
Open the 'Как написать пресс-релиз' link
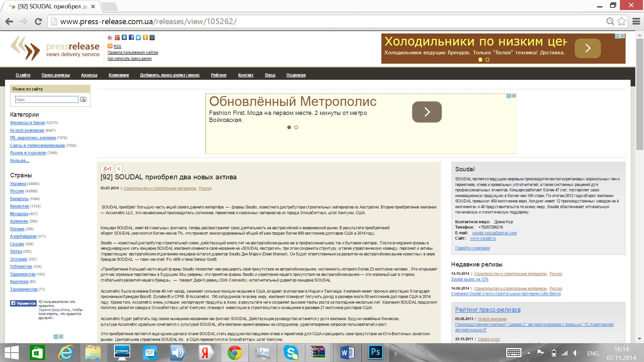tap(129, 59)
